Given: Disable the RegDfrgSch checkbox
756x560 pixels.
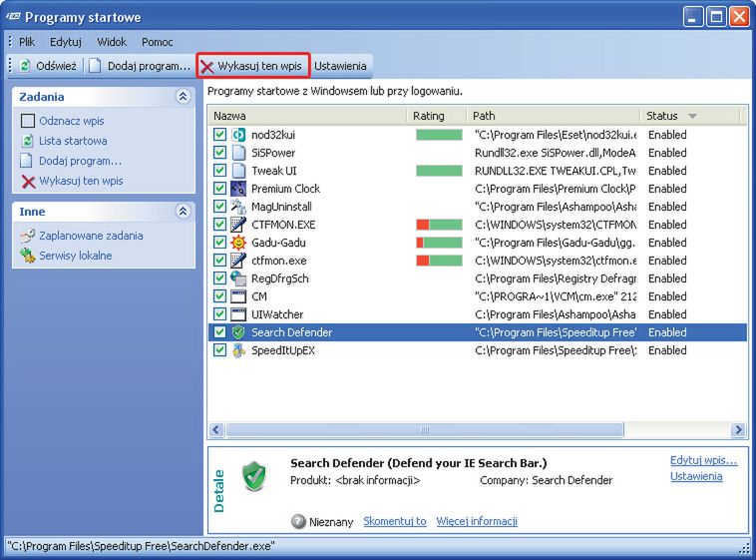Looking at the screenshot, I should [219, 279].
